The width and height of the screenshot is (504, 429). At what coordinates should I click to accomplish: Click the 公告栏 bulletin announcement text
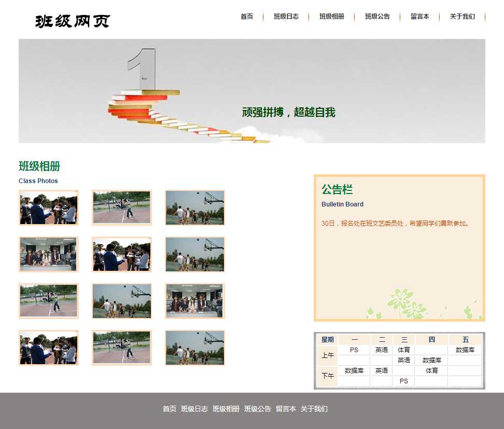point(395,224)
